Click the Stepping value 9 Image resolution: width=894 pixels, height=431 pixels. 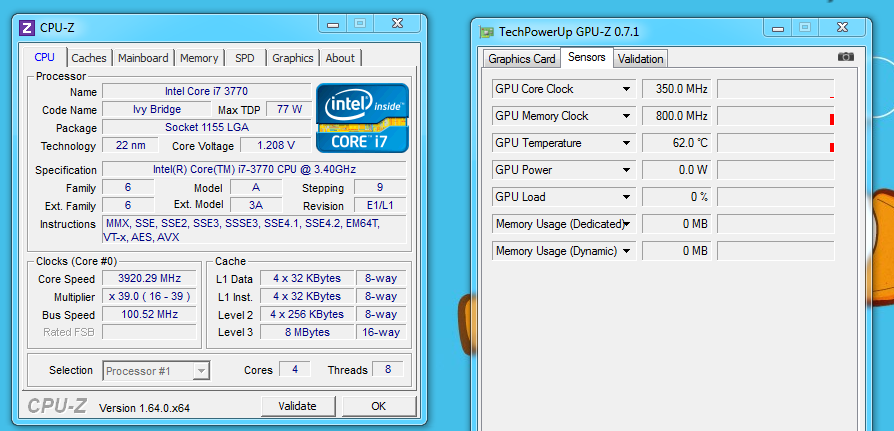tap(380, 187)
